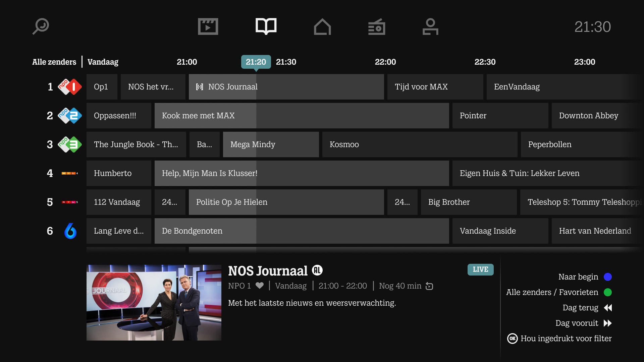Viewport: 644px width, 362px height.
Task: Click the Dag vooruit forward arrows
Action: click(x=608, y=323)
